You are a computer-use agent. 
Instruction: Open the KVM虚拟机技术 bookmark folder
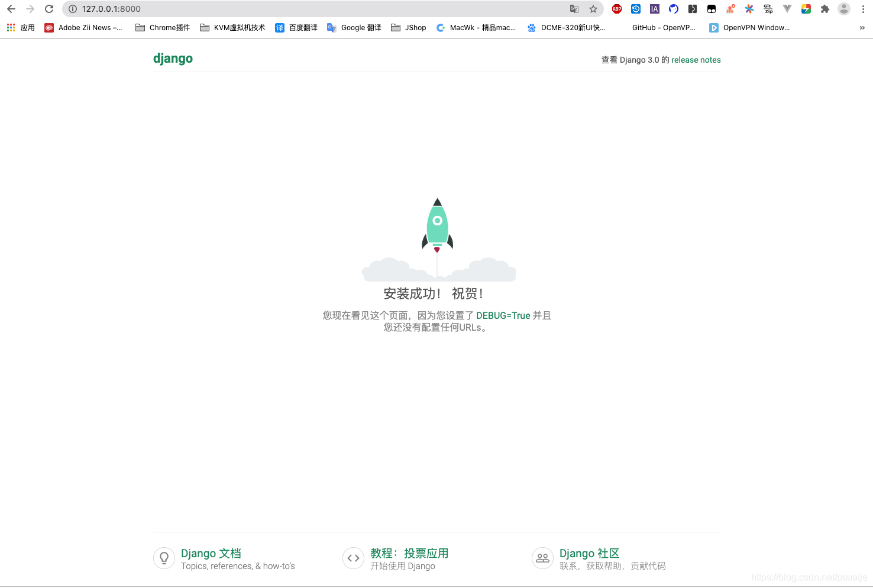[232, 28]
